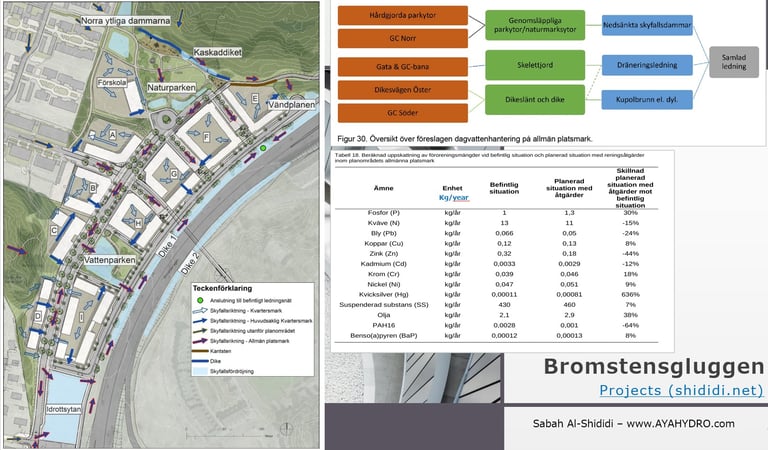Click the Olja row label
The image size is (768, 450).
[384, 315]
